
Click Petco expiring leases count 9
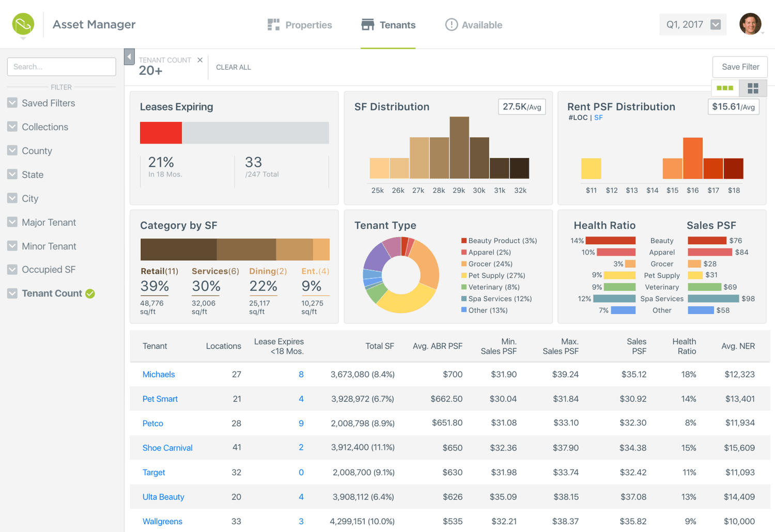pyautogui.click(x=301, y=424)
